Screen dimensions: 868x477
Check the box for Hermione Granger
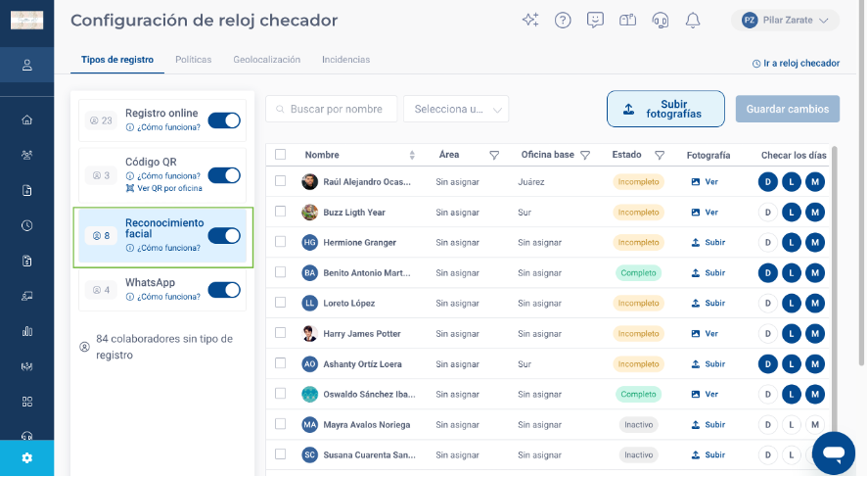point(281,242)
